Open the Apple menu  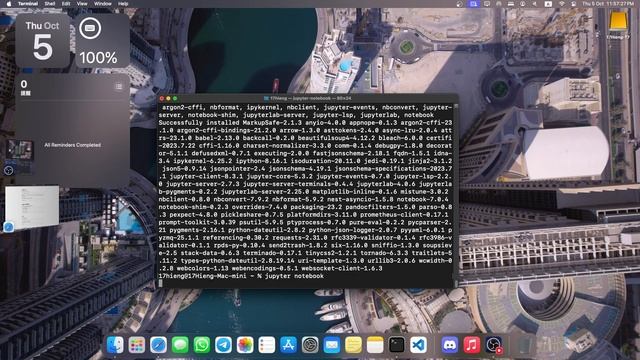pos(9,4)
